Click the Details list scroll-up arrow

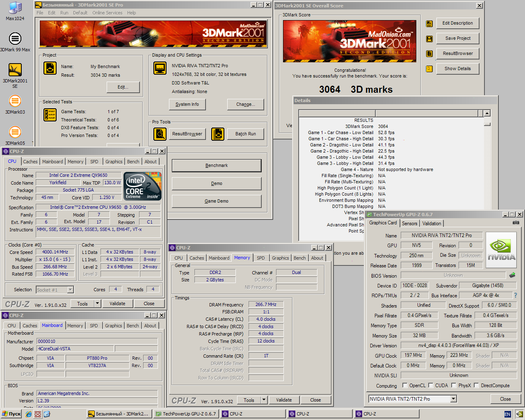coord(487,113)
